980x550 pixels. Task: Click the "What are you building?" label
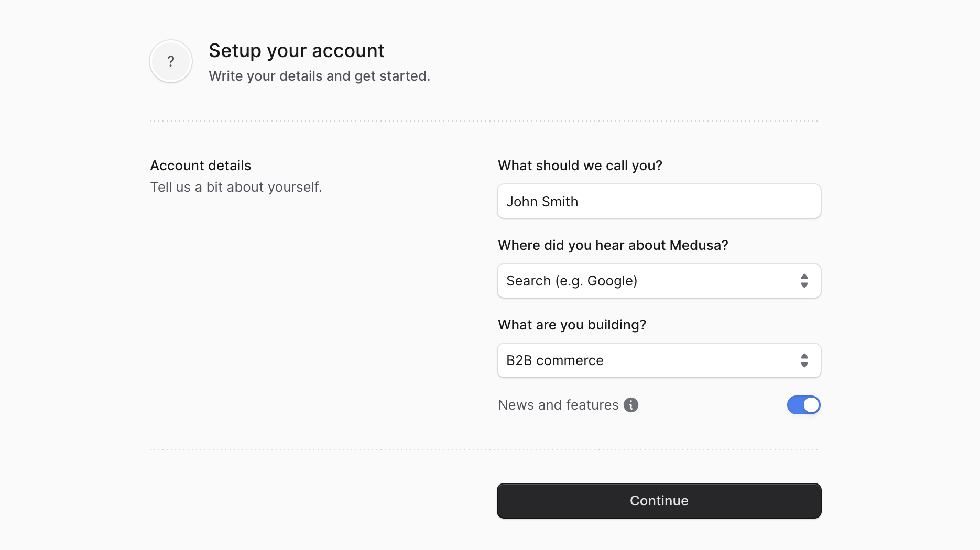pyautogui.click(x=572, y=325)
